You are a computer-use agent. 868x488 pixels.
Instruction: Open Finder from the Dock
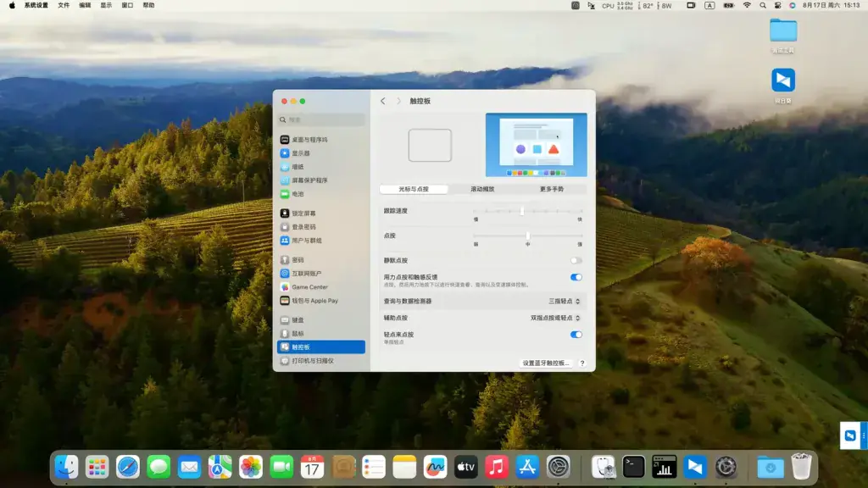66,468
